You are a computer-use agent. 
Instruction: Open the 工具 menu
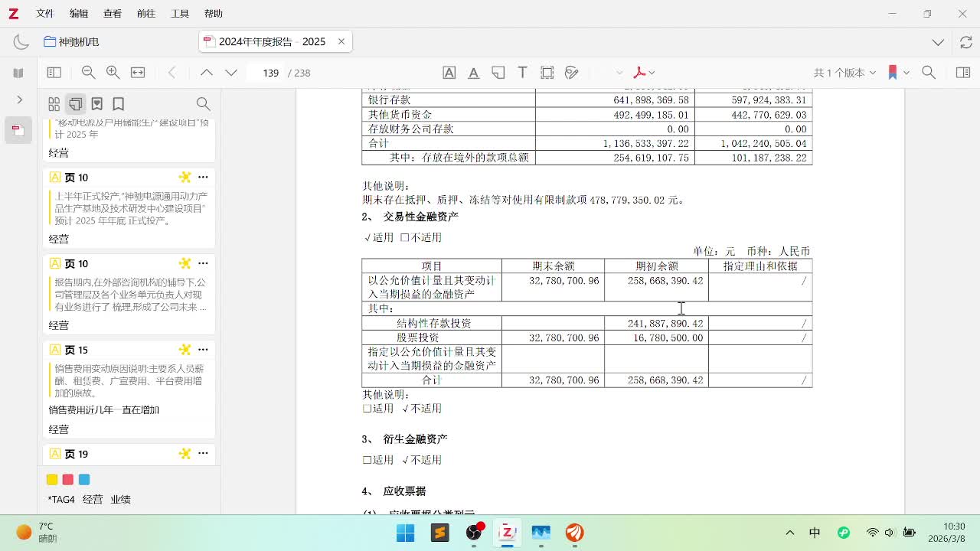(x=180, y=14)
